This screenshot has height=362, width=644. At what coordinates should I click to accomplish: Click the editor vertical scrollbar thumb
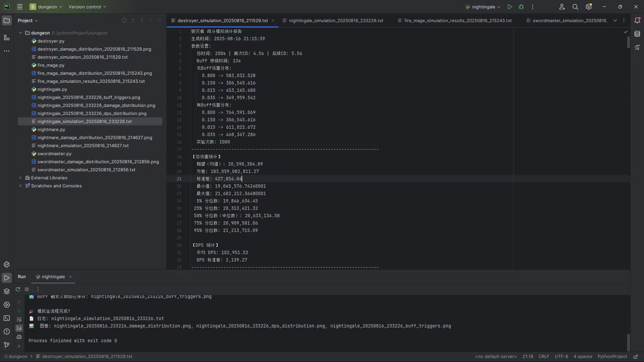tap(628, 42)
